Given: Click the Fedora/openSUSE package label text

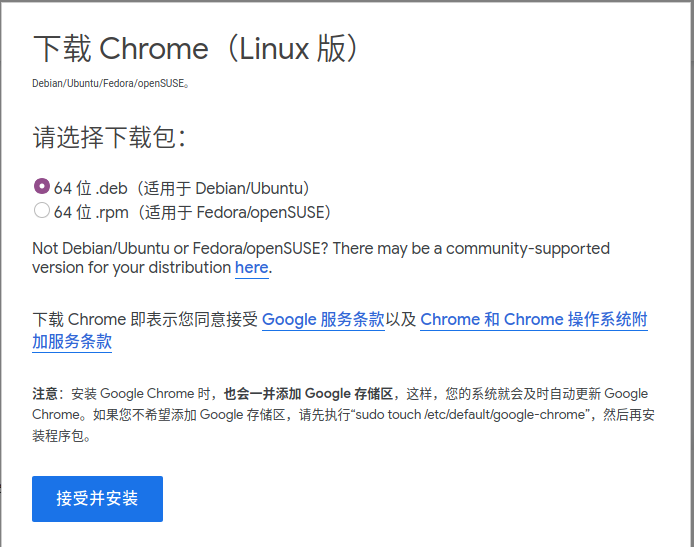Looking at the screenshot, I should click(192, 212).
